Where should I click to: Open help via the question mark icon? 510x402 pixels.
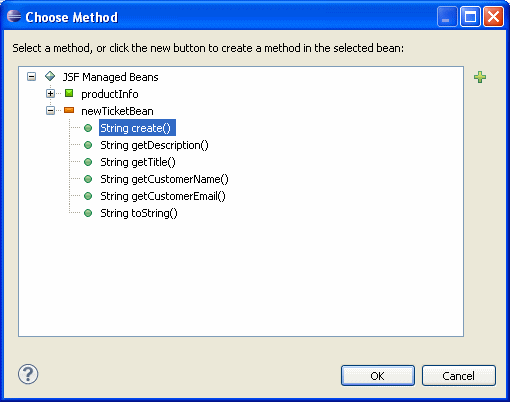click(x=28, y=374)
